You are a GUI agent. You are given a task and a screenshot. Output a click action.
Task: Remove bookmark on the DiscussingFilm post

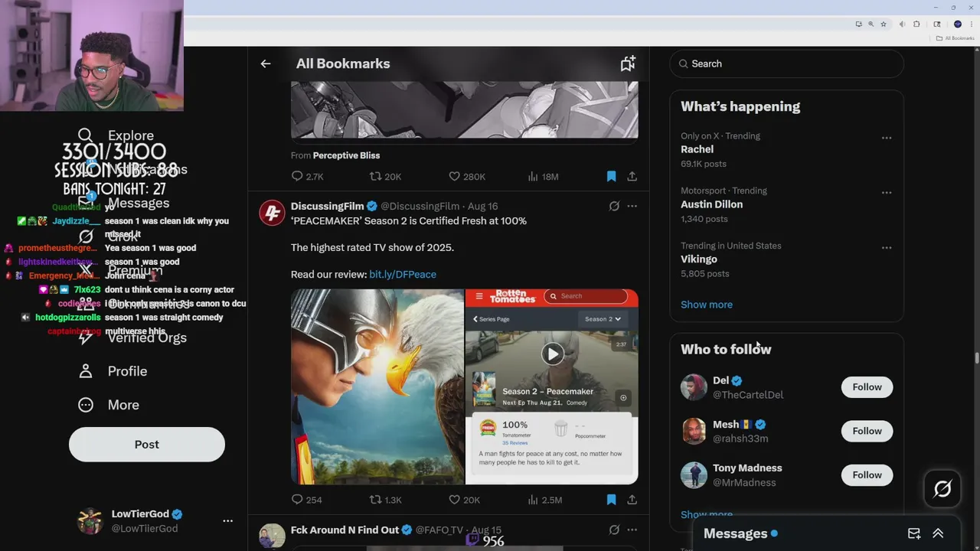(x=611, y=500)
